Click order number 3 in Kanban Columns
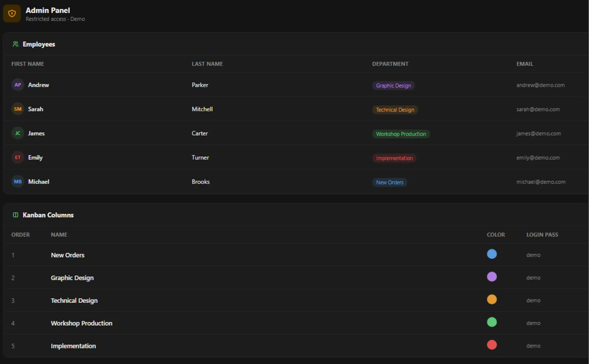 (x=13, y=301)
